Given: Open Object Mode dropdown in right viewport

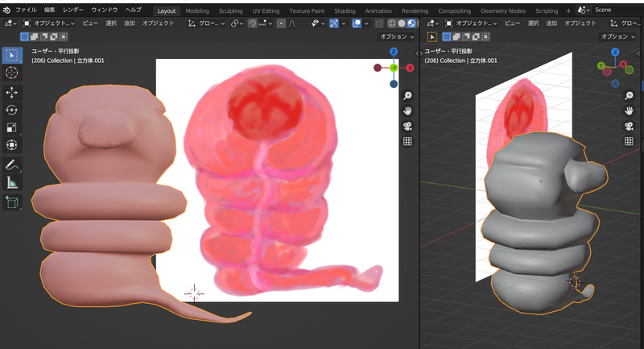Looking at the screenshot, I should (471, 23).
